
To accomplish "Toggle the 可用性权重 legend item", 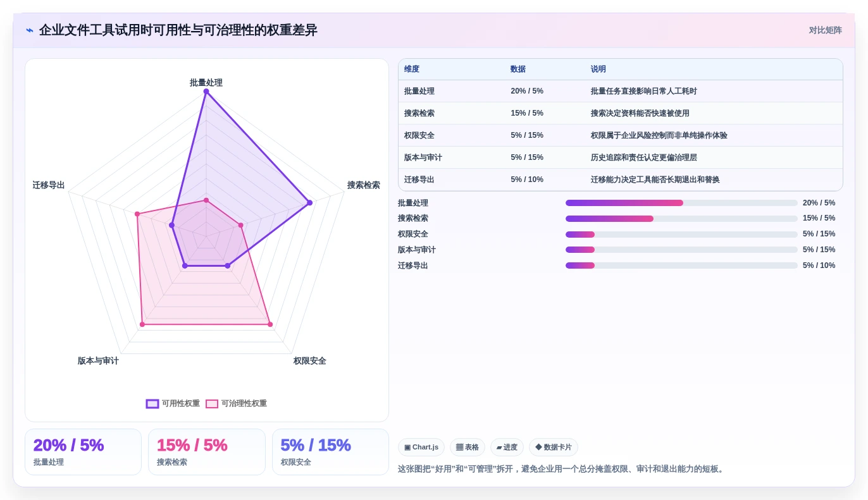I will click(x=173, y=403).
